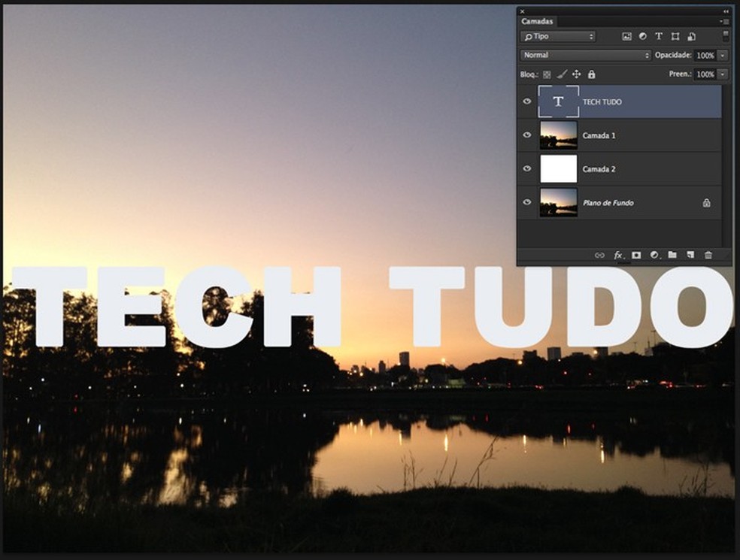Select the white Camada 2 thumbnail

pyautogui.click(x=558, y=168)
